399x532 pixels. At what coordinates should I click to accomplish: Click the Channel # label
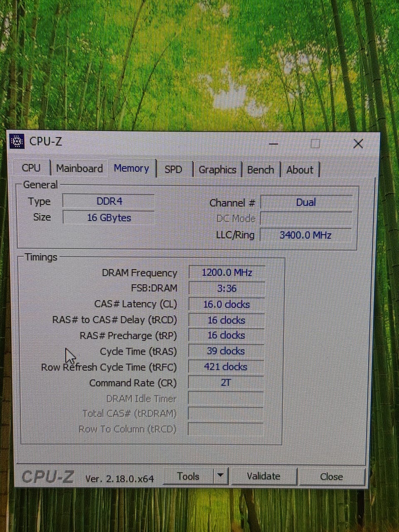point(232,203)
